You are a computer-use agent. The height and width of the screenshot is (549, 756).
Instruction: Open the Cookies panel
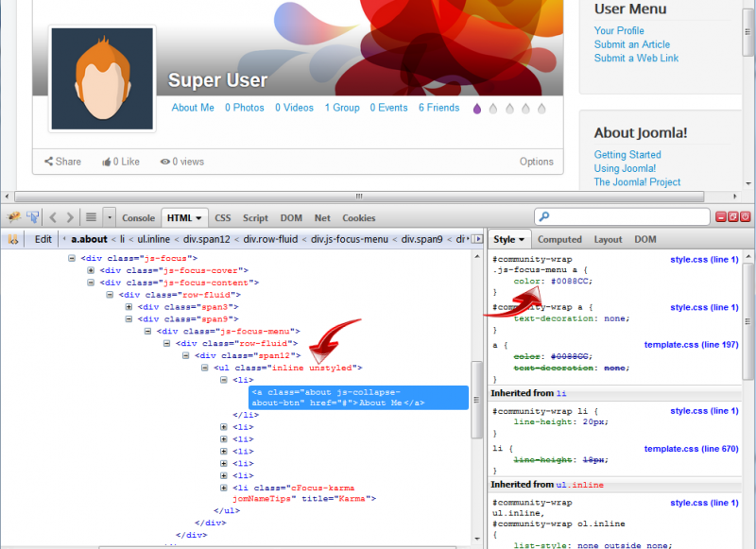[359, 218]
